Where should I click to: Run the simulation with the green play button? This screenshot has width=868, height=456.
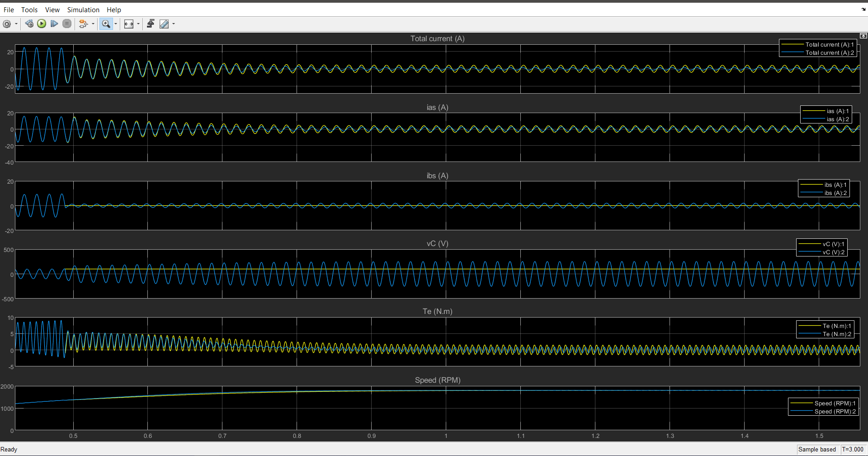pyautogui.click(x=42, y=24)
